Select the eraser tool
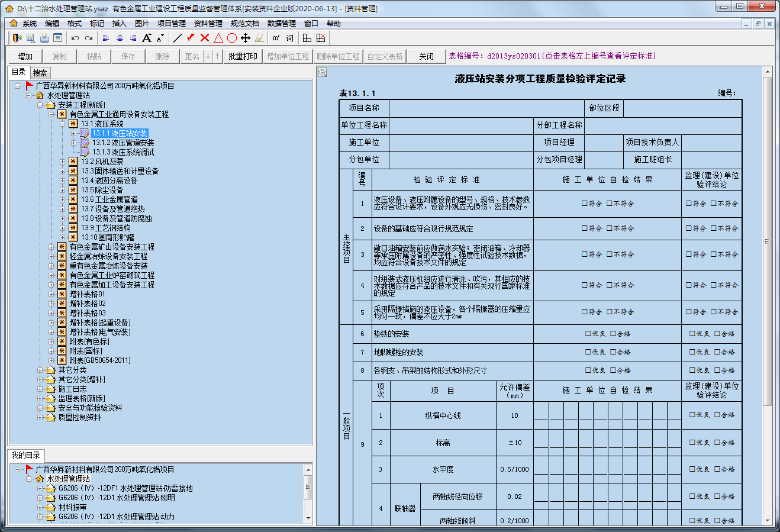 (259, 38)
